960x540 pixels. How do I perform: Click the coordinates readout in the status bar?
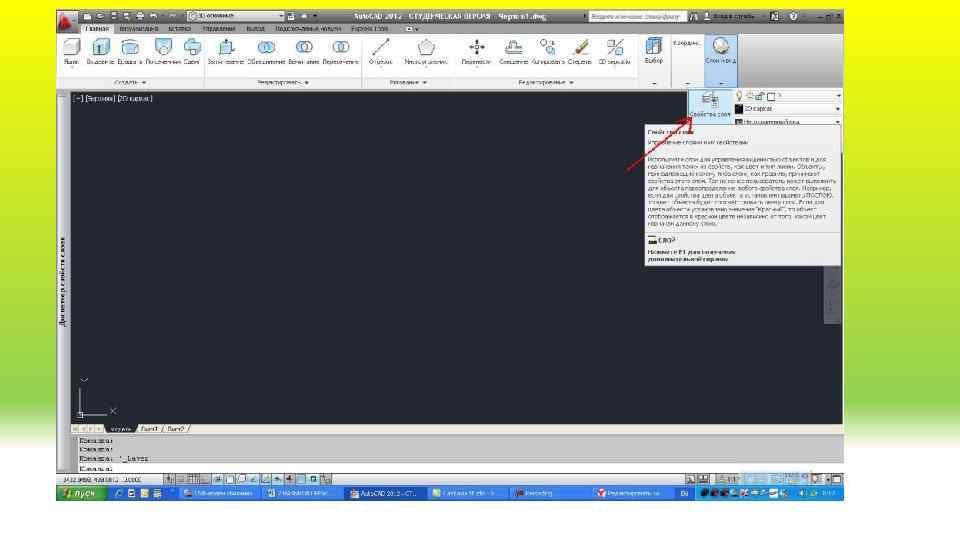(102, 479)
